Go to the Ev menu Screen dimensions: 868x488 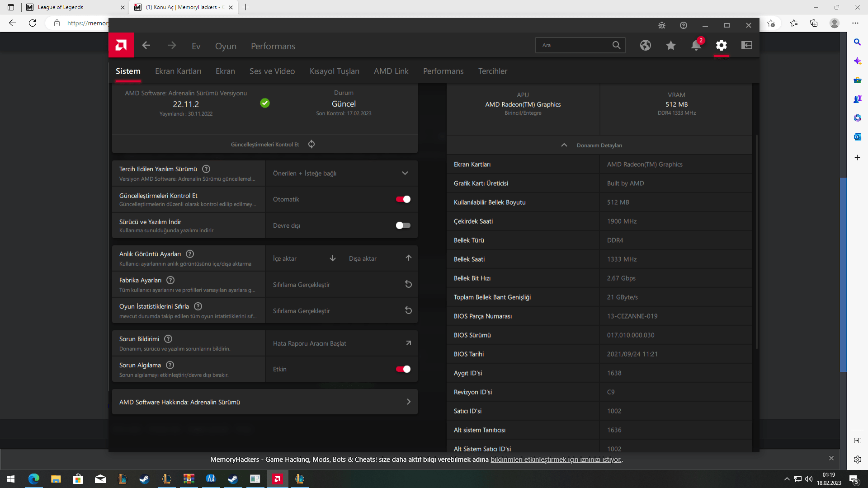click(x=196, y=46)
